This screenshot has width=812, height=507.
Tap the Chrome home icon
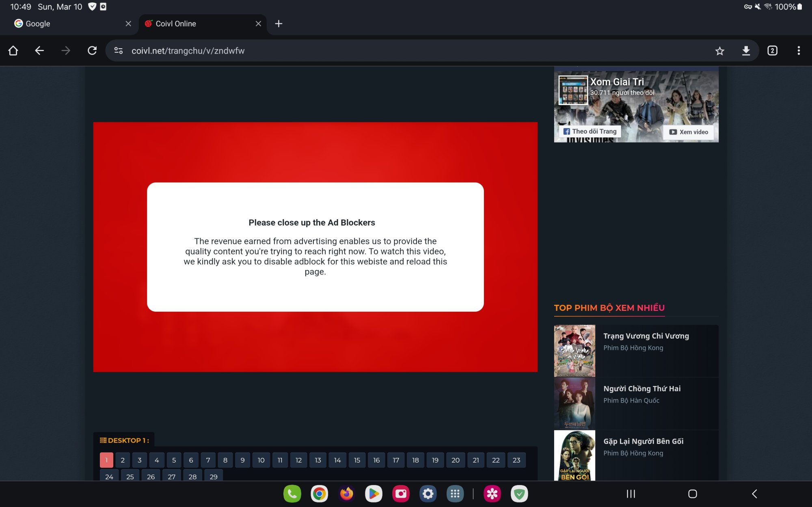[x=13, y=51]
